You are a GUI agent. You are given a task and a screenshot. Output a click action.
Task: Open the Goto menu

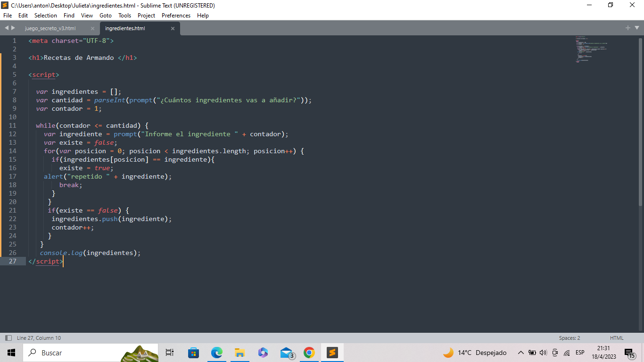point(106,16)
